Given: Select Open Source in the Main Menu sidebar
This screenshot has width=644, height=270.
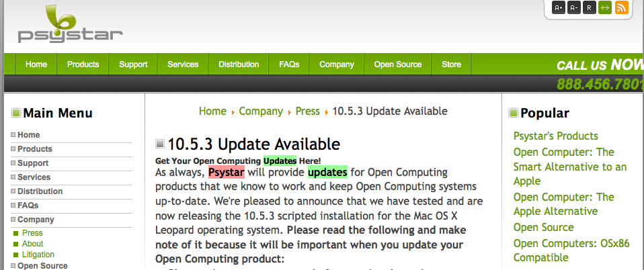Looking at the screenshot, I should (42, 266).
